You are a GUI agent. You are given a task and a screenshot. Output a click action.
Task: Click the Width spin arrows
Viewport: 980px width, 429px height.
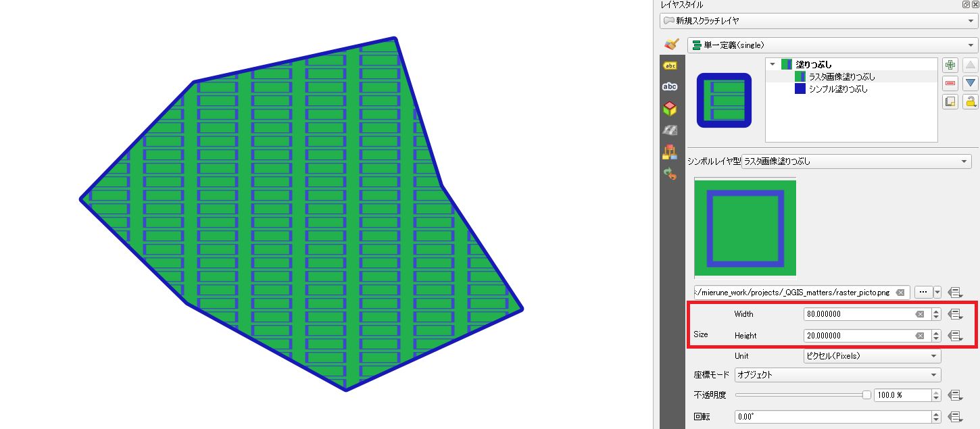tap(936, 314)
